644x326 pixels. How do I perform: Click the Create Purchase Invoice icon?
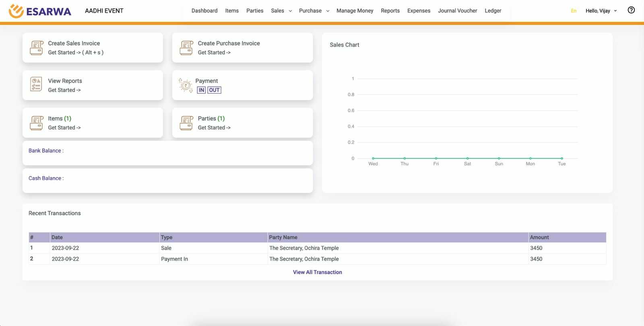click(x=186, y=48)
